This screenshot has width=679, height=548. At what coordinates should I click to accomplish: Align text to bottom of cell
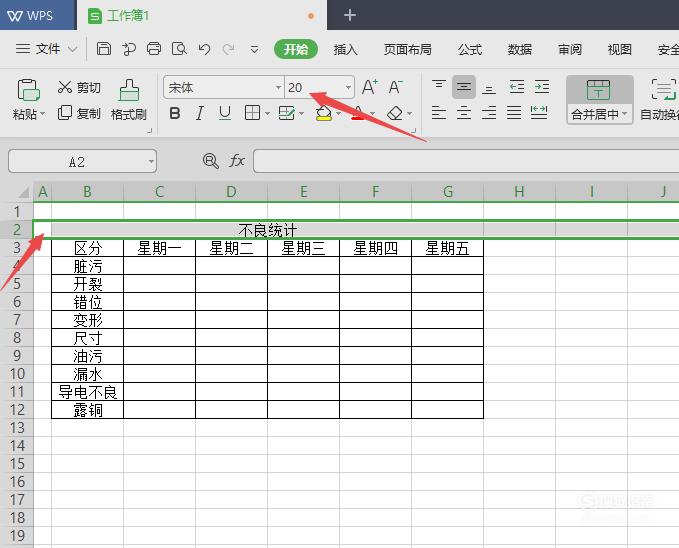(489, 87)
